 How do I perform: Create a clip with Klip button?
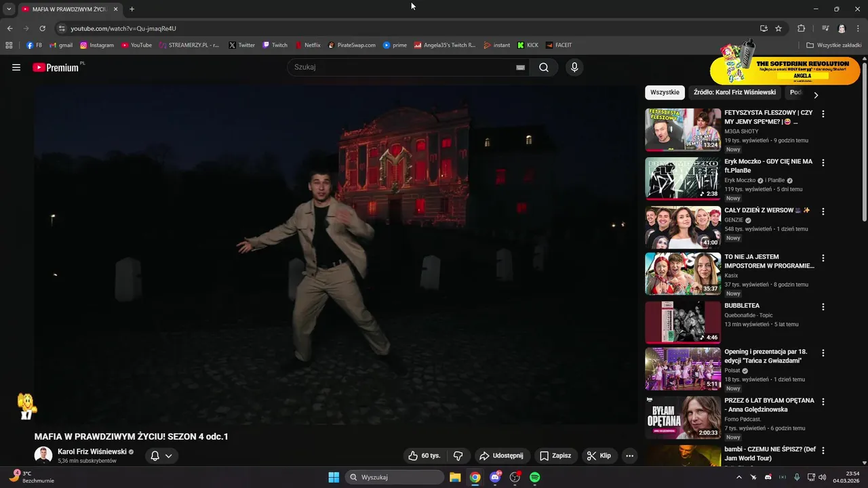(x=599, y=455)
